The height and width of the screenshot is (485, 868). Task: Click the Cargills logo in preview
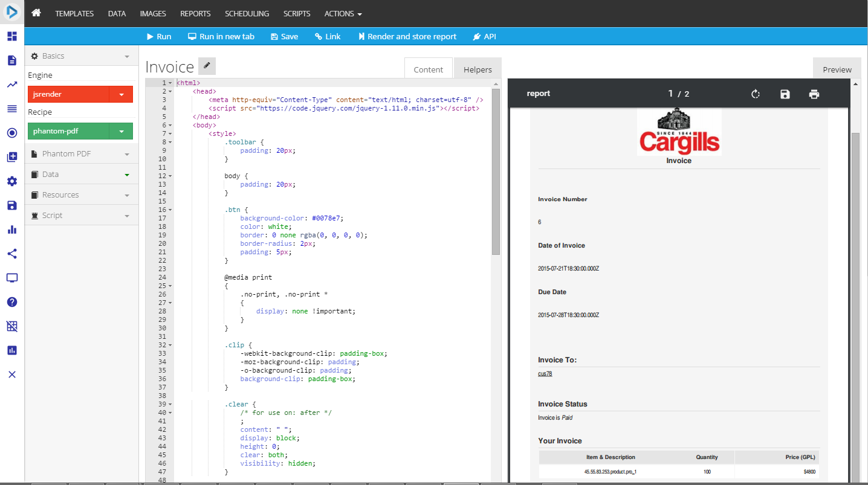click(679, 132)
